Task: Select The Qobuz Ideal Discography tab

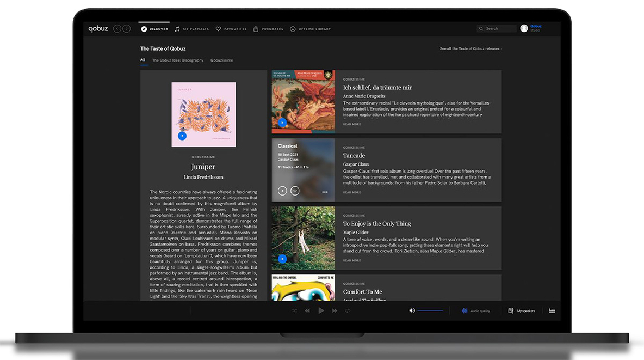Action: [177, 60]
